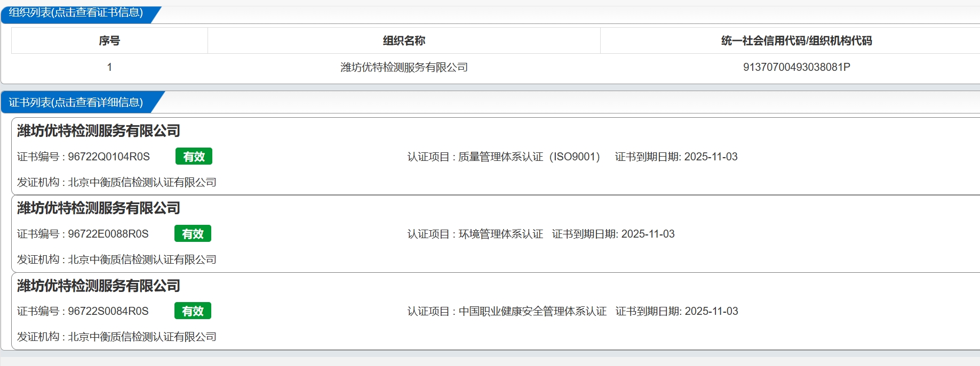Click row number 1 in organization table

point(109,67)
